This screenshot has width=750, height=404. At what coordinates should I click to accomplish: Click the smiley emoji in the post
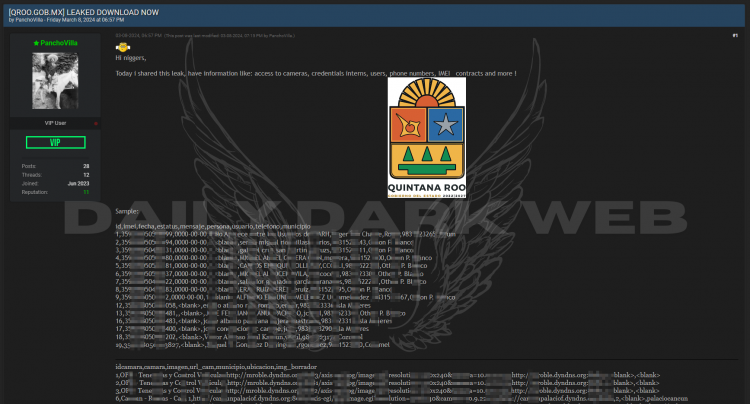123,47
